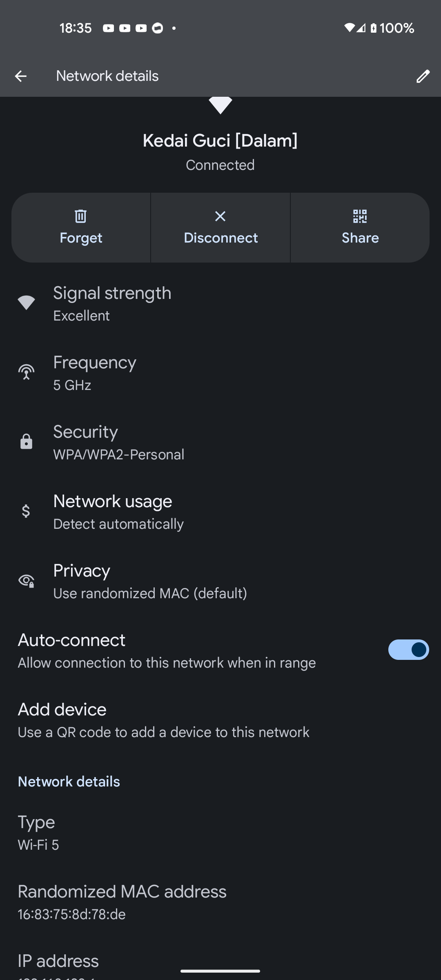Tap the Kedai Guci [Dalam] network name

click(220, 141)
